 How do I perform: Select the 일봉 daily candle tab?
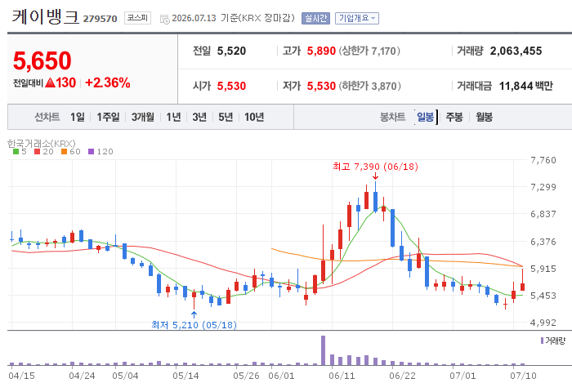(426, 117)
